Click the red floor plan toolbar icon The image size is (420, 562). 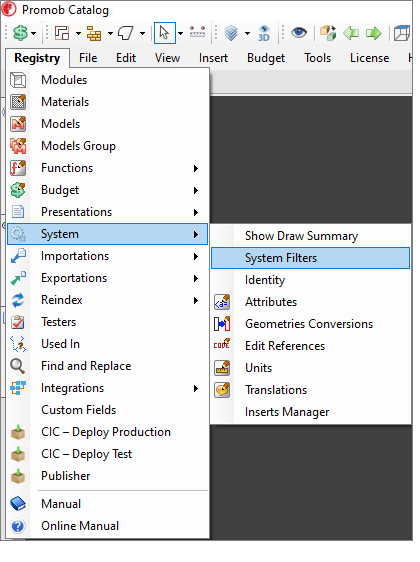pos(62,33)
